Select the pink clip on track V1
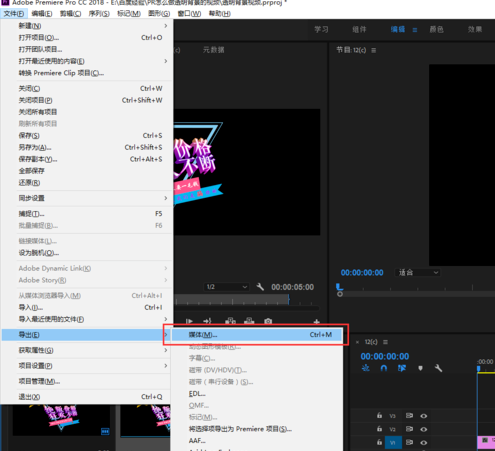Image resolution: width=495 pixels, height=451 pixels. [486, 442]
